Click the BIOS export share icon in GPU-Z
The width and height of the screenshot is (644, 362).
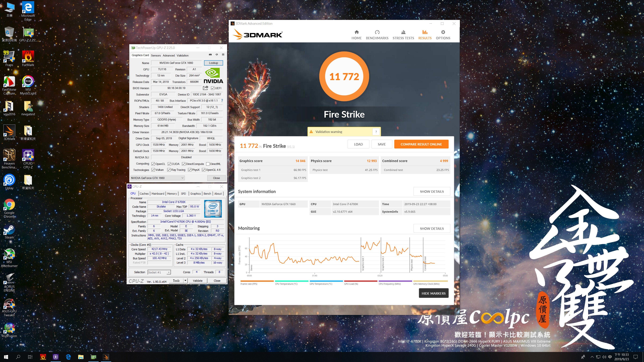coord(205,88)
